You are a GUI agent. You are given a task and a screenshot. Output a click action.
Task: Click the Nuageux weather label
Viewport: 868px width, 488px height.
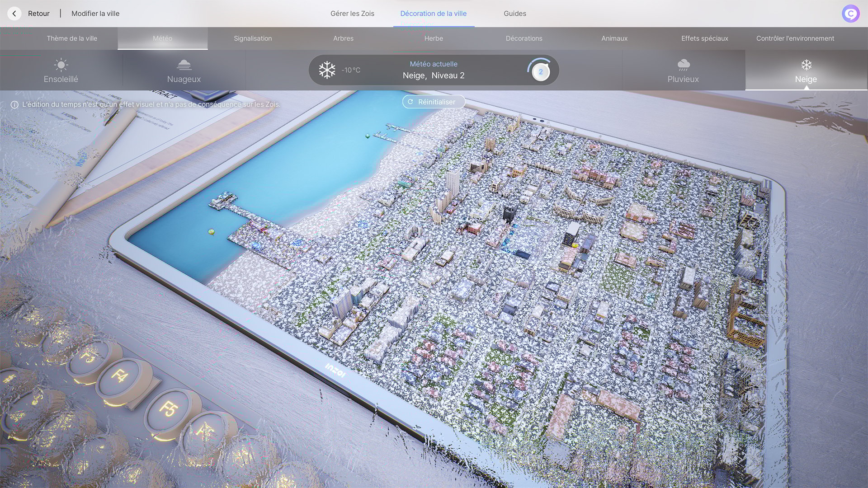click(184, 79)
